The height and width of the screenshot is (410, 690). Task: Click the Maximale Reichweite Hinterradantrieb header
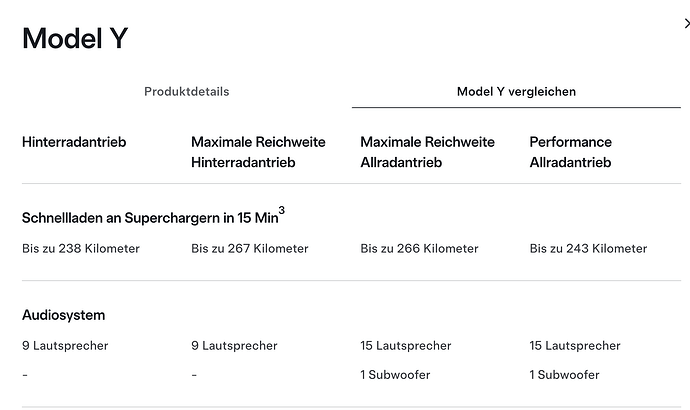258,152
